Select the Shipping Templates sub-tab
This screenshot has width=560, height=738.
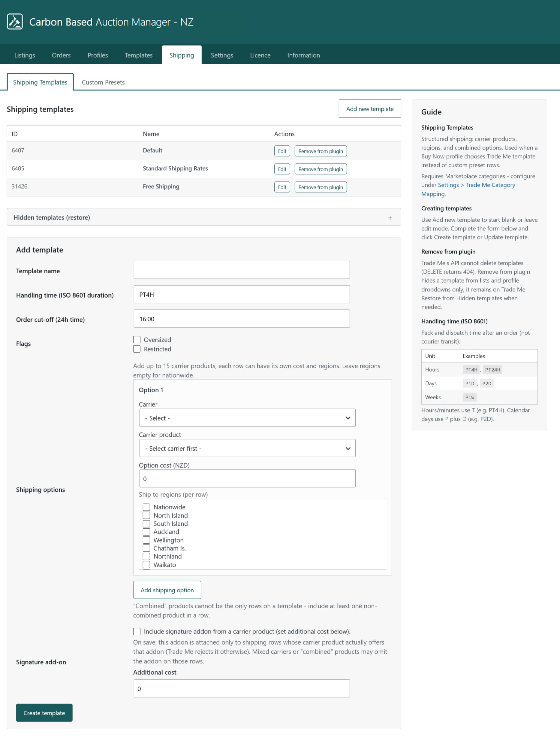(40, 82)
